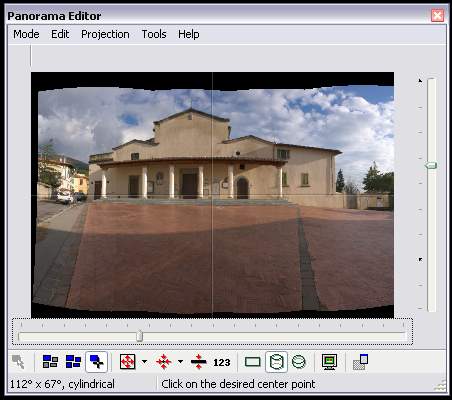
Task: Click the Center Panorama inward arrows icon
Action: pos(164,362)
